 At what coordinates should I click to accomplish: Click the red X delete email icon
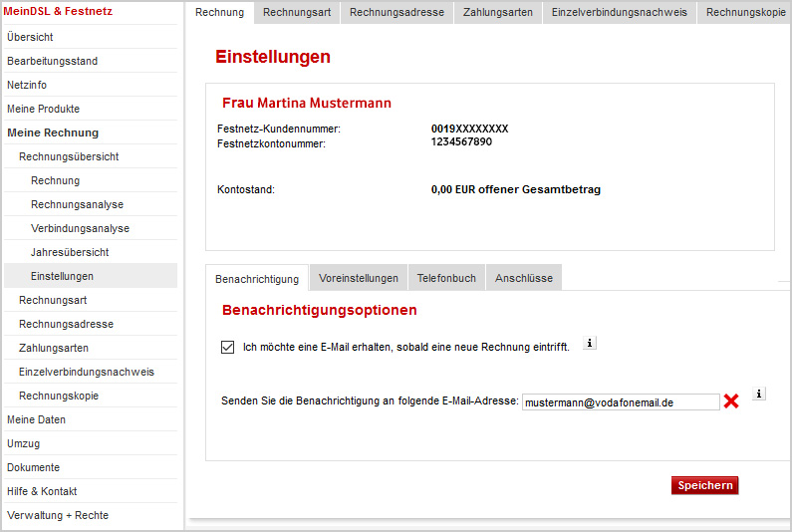pos(731,401)
